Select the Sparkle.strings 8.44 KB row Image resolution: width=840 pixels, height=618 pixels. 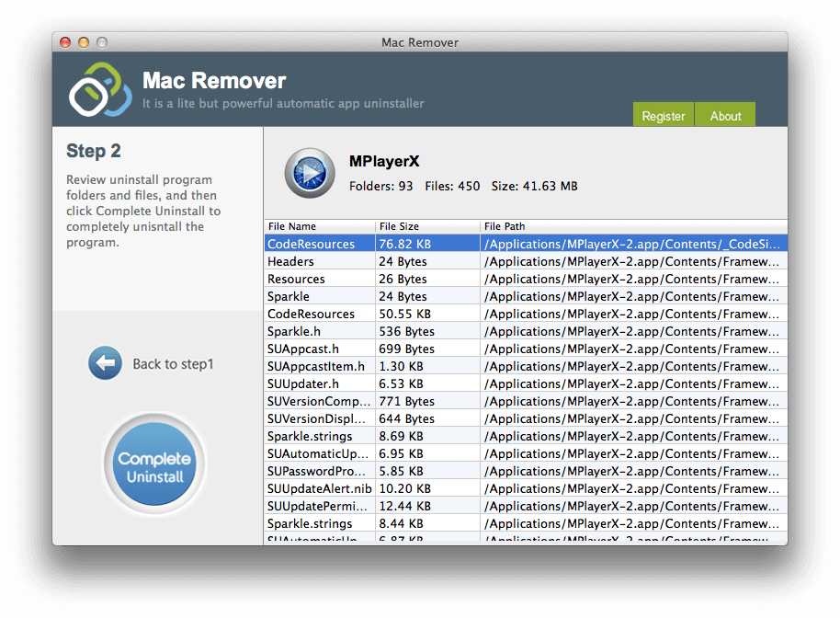click(x=526, y=523)
